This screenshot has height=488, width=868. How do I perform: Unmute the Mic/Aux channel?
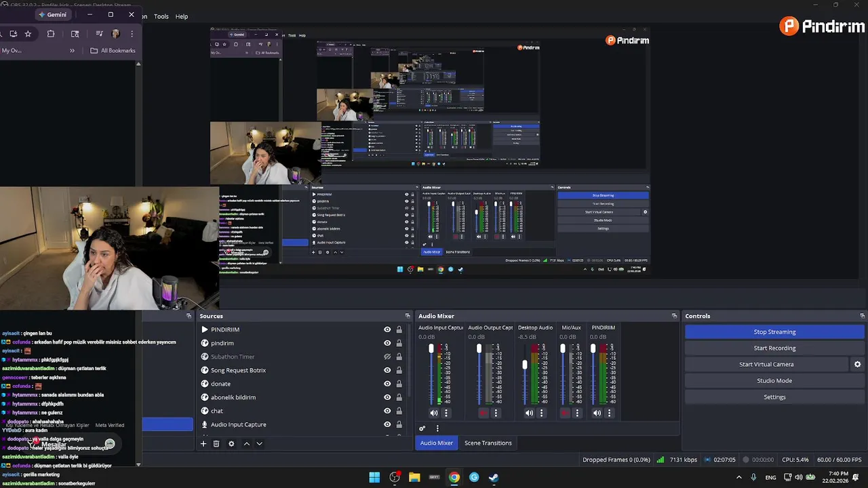point(565,413)
